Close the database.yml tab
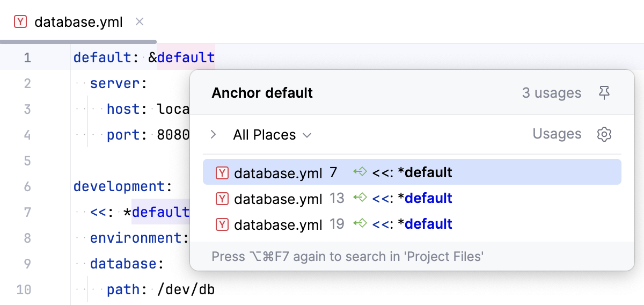The height and width of the screenshot is (305, 644). click(140, 22)
